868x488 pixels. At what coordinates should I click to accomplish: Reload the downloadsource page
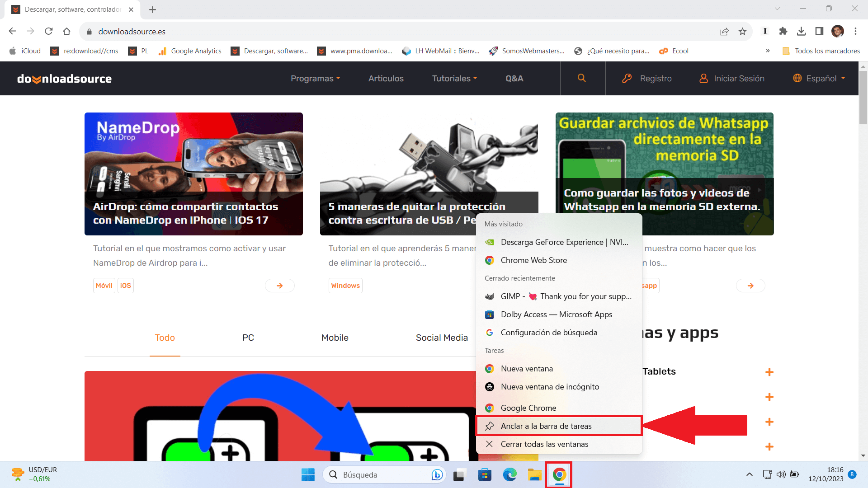(x=48, y=31)
